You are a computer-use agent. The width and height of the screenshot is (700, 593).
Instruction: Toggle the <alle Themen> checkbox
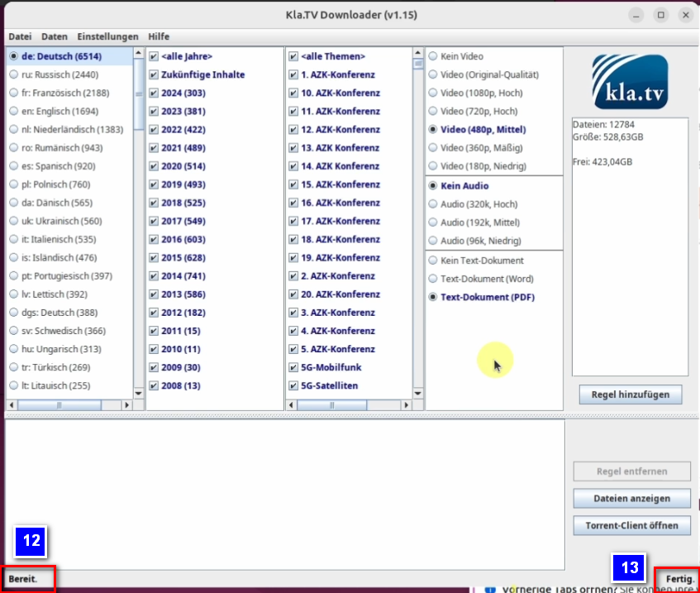293,56
